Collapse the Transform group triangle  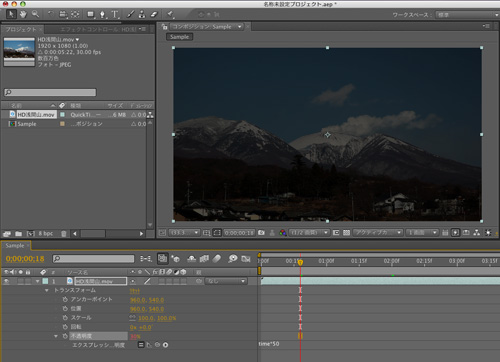pos(47,290)
